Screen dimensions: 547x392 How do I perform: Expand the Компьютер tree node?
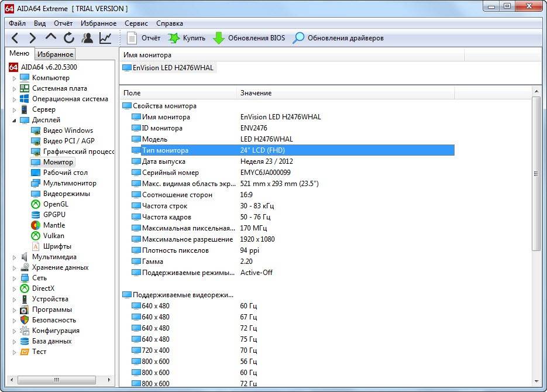pyautogui.click(x=15, y=78)
